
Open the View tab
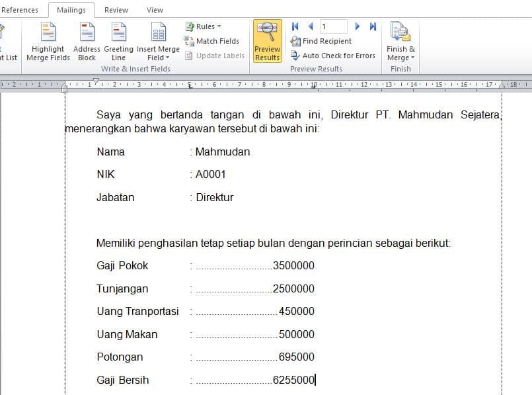(155, 10)
